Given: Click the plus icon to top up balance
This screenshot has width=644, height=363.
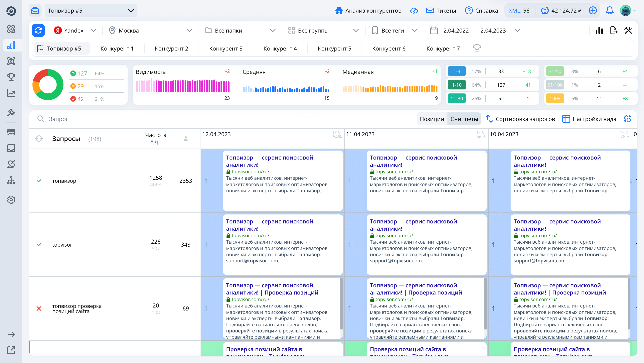Looking at the screenshot, I should [593, 11].
